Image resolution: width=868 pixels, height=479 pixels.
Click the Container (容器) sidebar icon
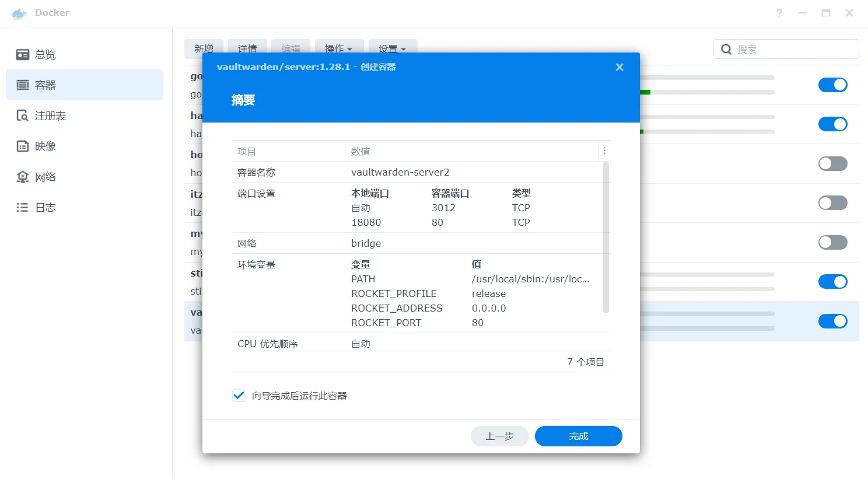(x=23, y=85)
